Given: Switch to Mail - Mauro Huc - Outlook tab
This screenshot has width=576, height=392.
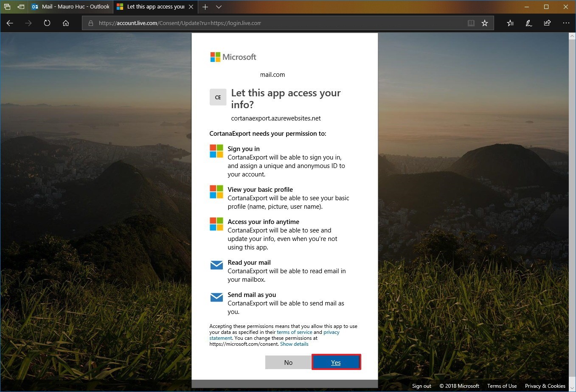Looking at the screenshot, I should point(70,7).
